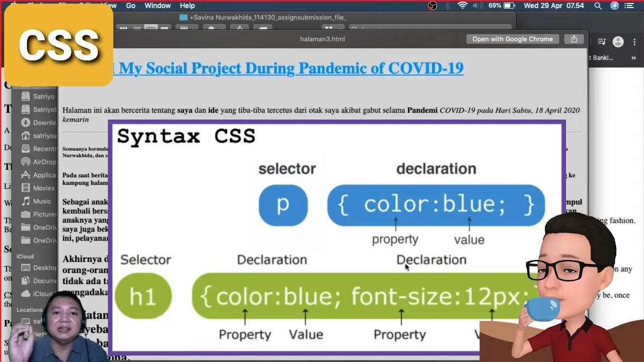644x362 pixels.
Task: Click the Bluetooth menu bar icon
Action: (447, 6)
